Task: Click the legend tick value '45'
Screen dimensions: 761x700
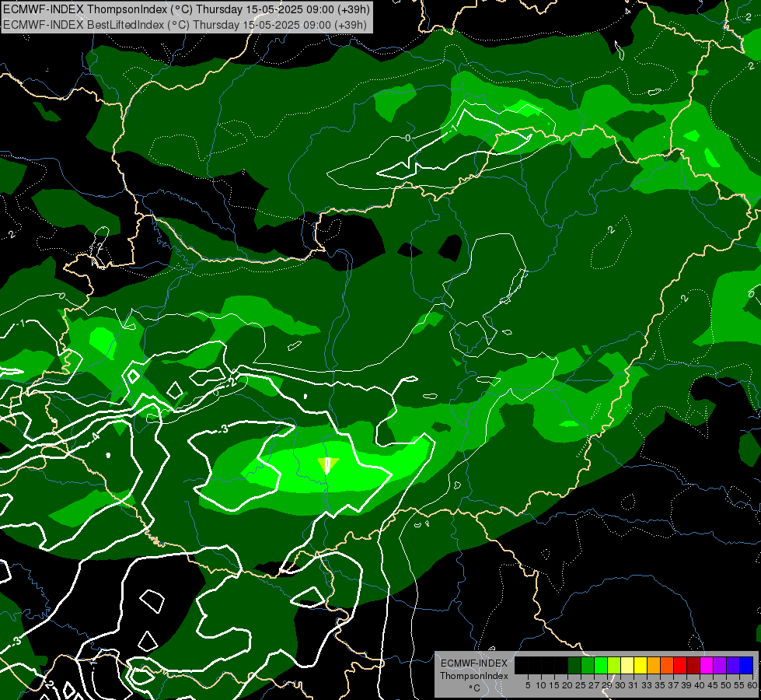Action: [714, 685]
